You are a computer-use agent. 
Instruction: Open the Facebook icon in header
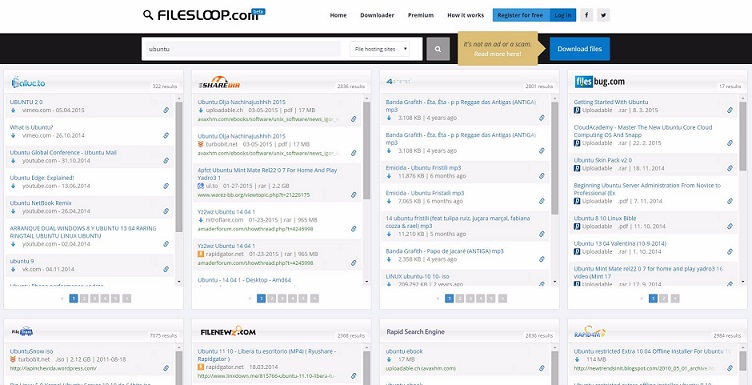pyautogui.click(x=586, y=15)
